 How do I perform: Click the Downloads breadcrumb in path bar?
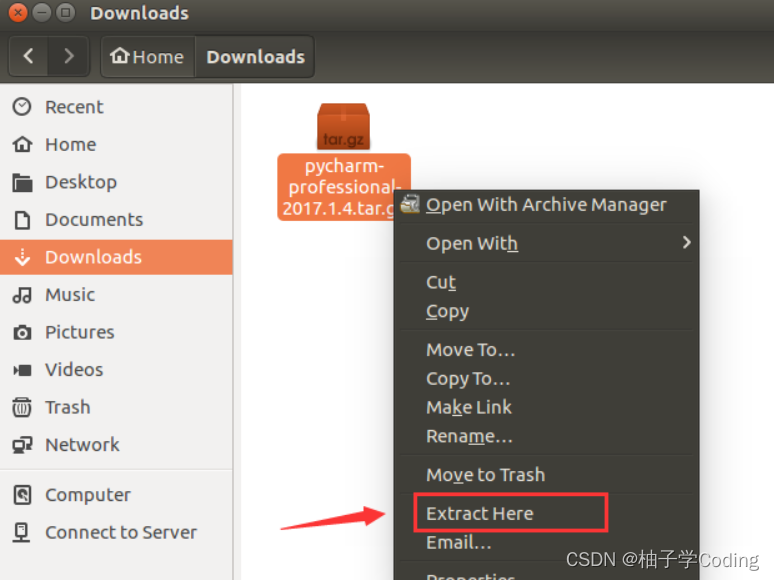255,56
